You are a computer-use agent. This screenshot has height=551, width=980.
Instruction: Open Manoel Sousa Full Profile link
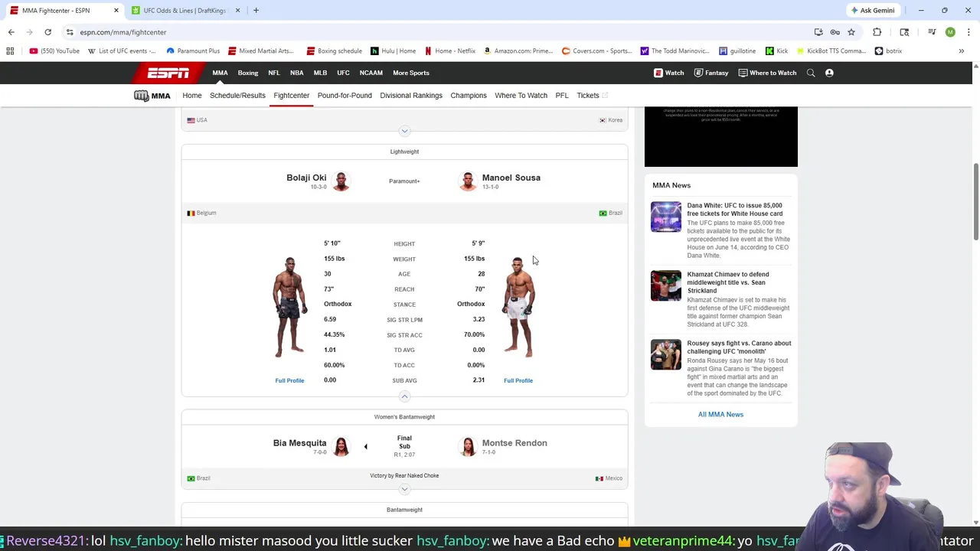point(518,380)
